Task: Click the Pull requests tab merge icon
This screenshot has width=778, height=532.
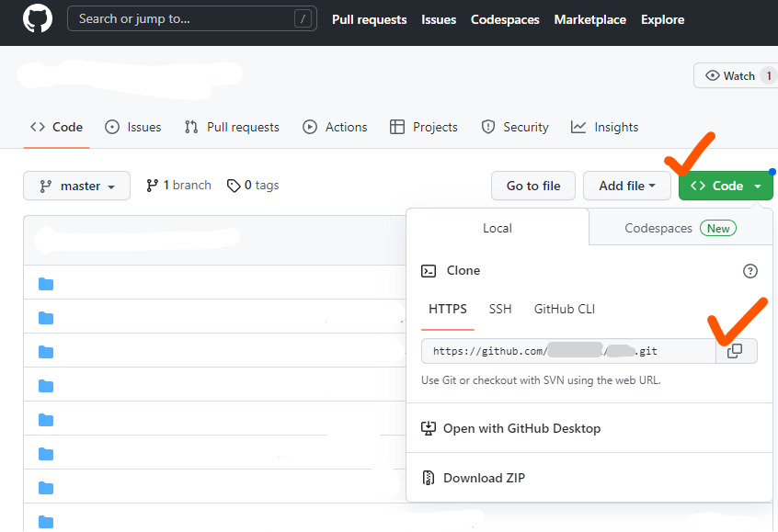Action: point(191,127)
